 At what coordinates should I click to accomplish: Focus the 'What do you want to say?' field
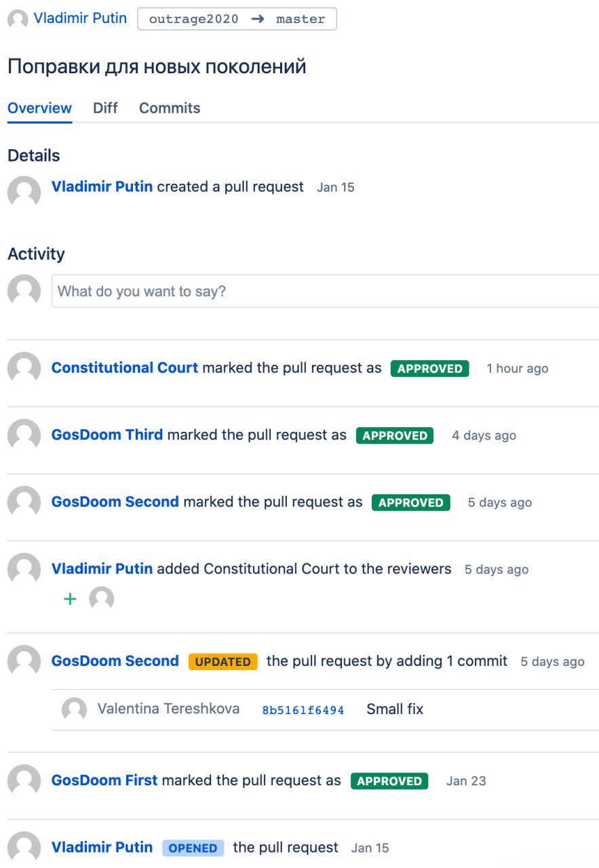point(326,292)
